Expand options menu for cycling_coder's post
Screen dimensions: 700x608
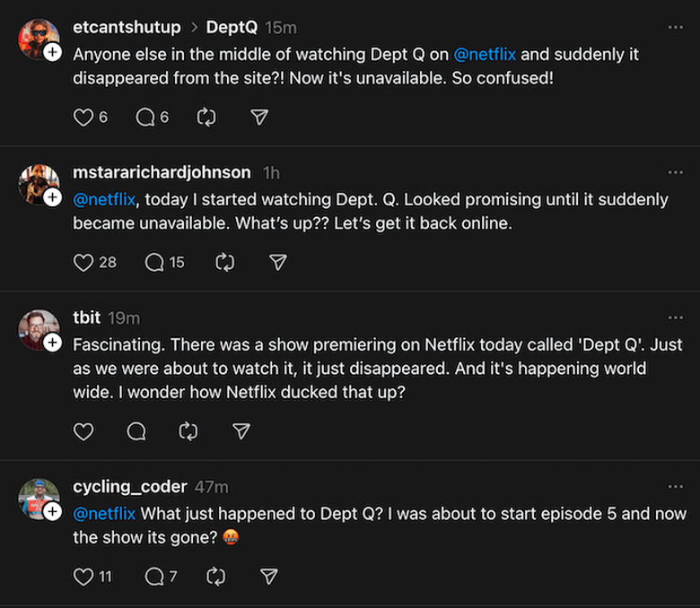(x=675, y=487)
